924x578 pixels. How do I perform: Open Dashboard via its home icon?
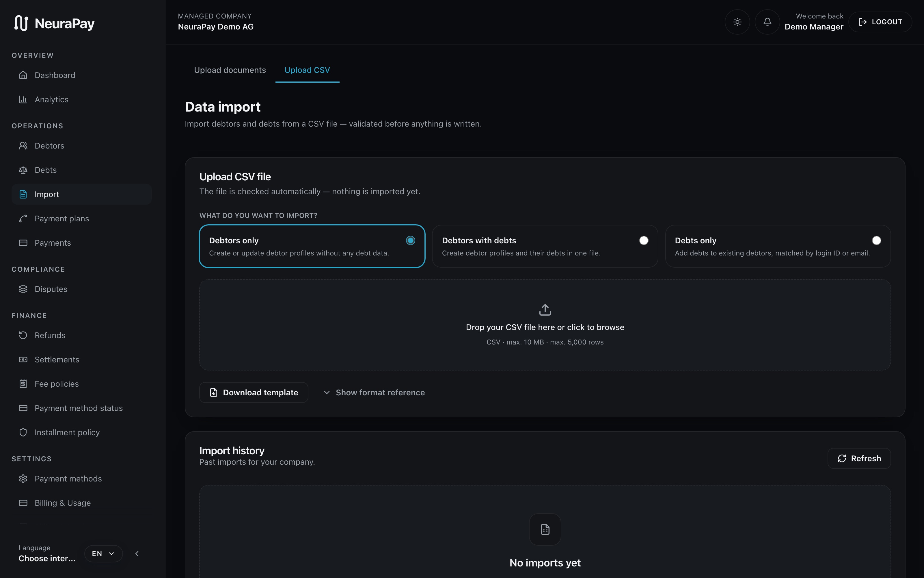[23, 75]
